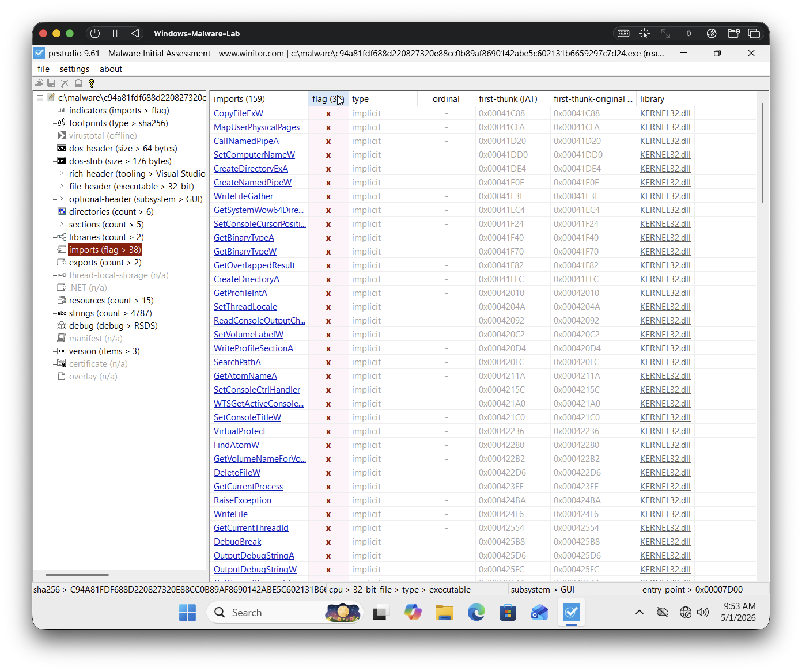Sort by the library column header
The height and width of the screenshot is (672, 802).
tap(665, 99)
